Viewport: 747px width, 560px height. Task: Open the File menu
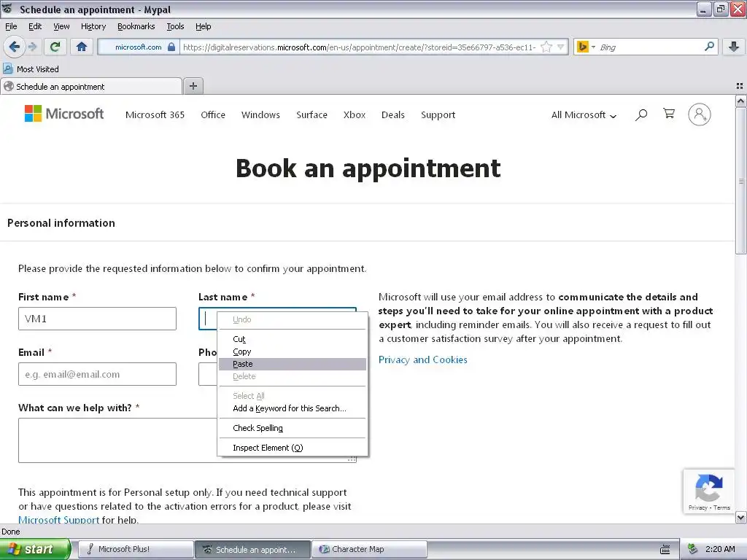(x=11, y=26)
